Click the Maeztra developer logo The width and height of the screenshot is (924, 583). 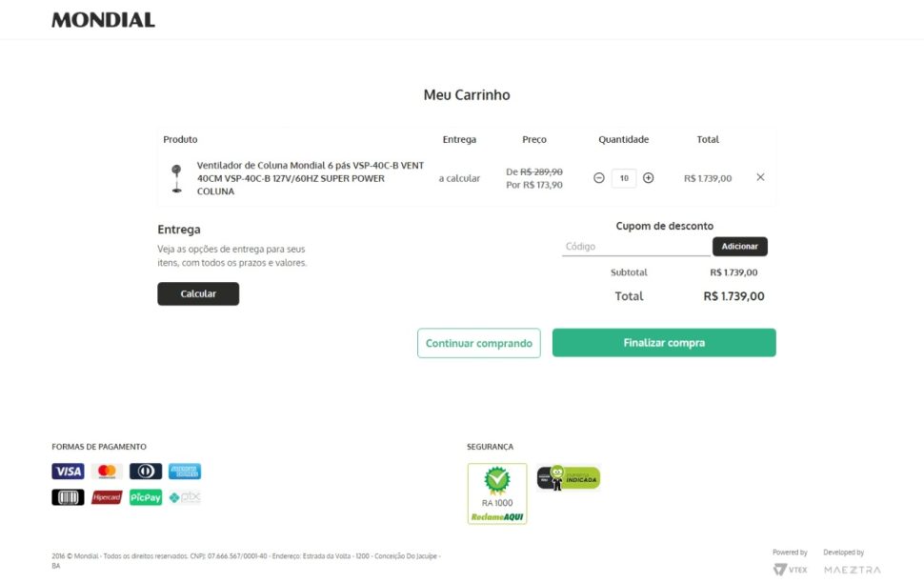point(853,570)
